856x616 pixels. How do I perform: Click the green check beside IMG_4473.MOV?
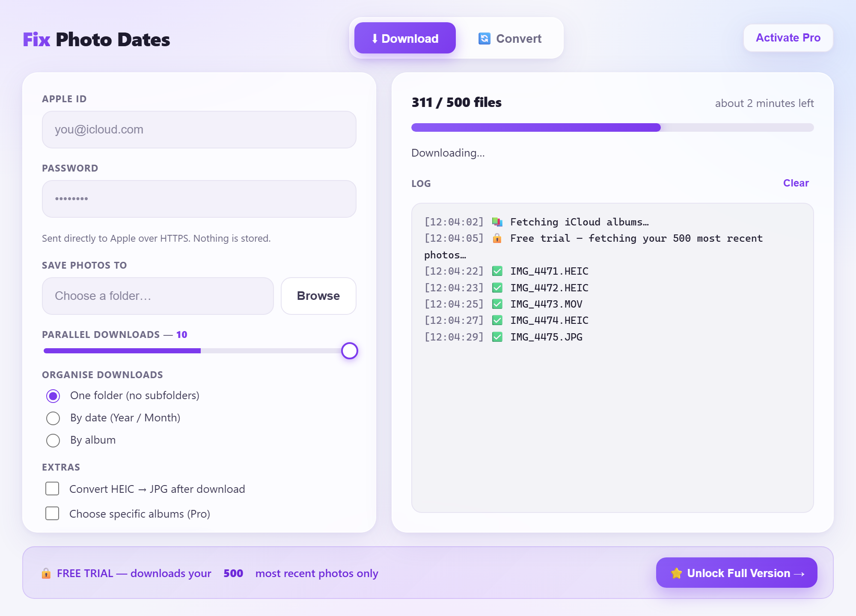pos(497,304)
